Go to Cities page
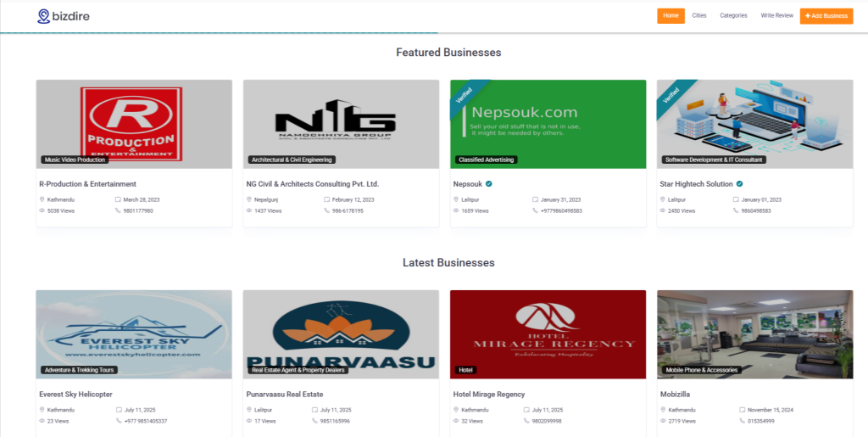 coord(699,15)
